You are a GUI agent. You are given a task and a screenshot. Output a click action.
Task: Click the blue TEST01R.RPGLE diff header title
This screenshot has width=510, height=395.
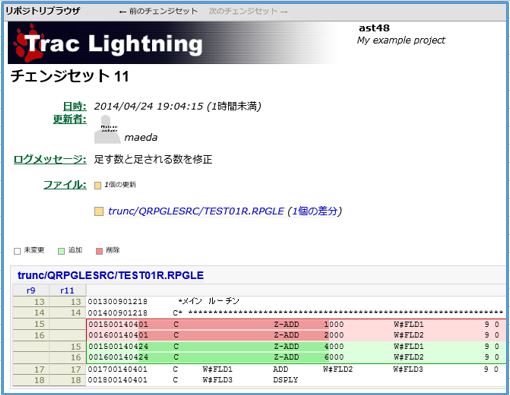110,275
